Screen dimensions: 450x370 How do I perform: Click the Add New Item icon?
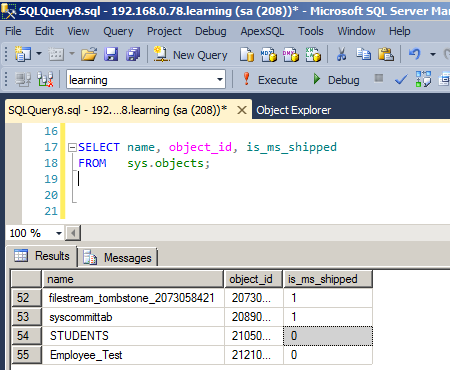[56, 54]
